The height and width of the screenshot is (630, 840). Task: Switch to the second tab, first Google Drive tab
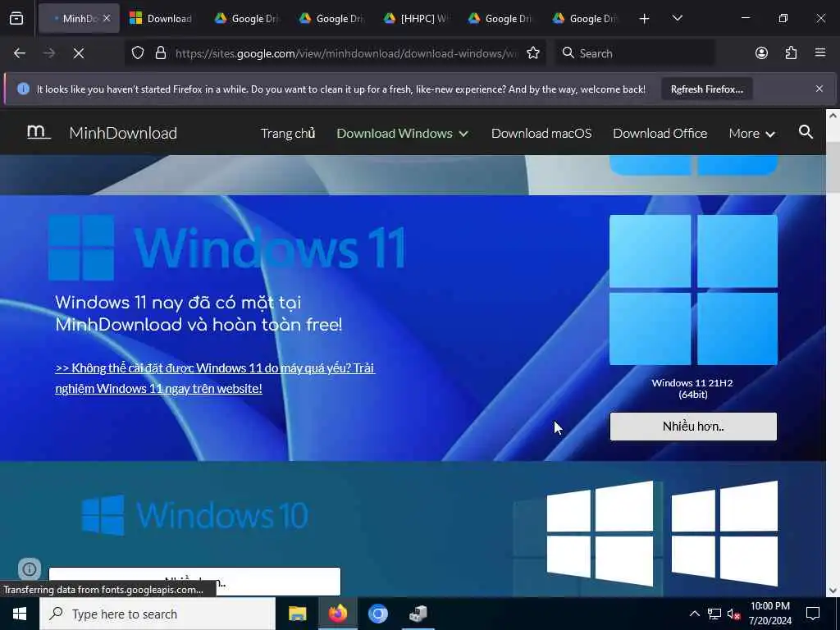pyautogui.click(x=246, y=18)
